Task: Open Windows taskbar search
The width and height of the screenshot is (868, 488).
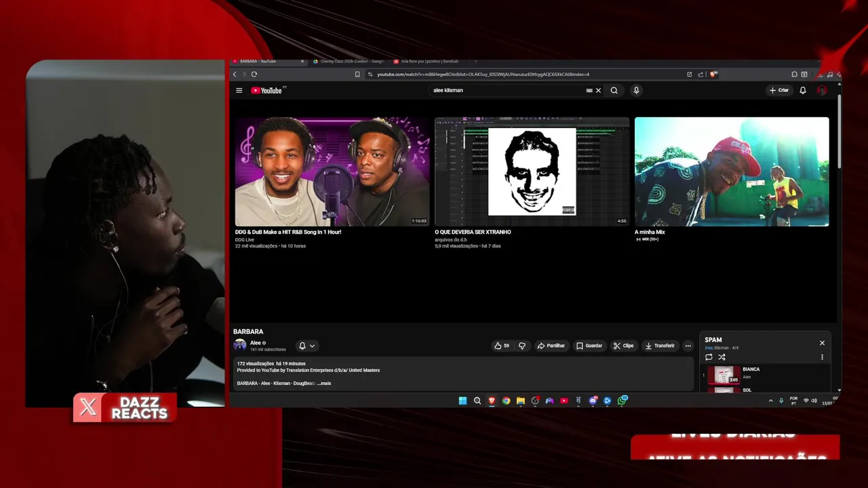Action: (x=477, y=401)
